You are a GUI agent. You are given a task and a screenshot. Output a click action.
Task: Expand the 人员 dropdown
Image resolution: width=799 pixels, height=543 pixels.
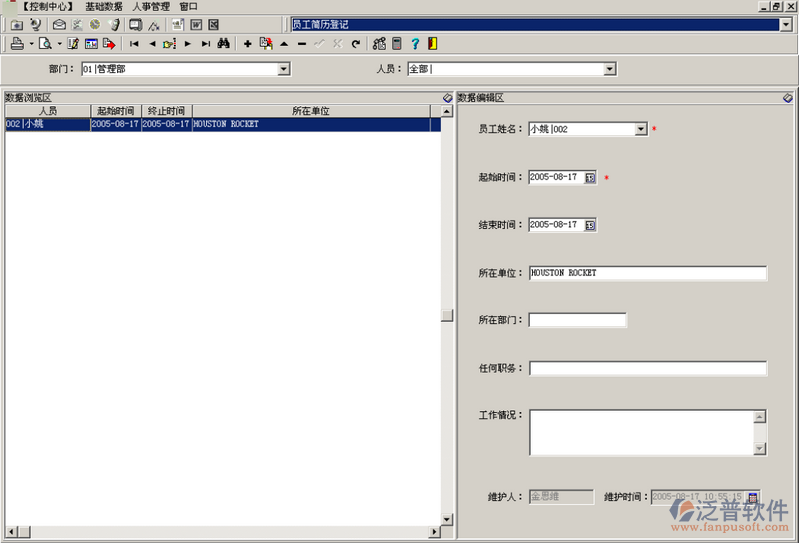point(609,69)
